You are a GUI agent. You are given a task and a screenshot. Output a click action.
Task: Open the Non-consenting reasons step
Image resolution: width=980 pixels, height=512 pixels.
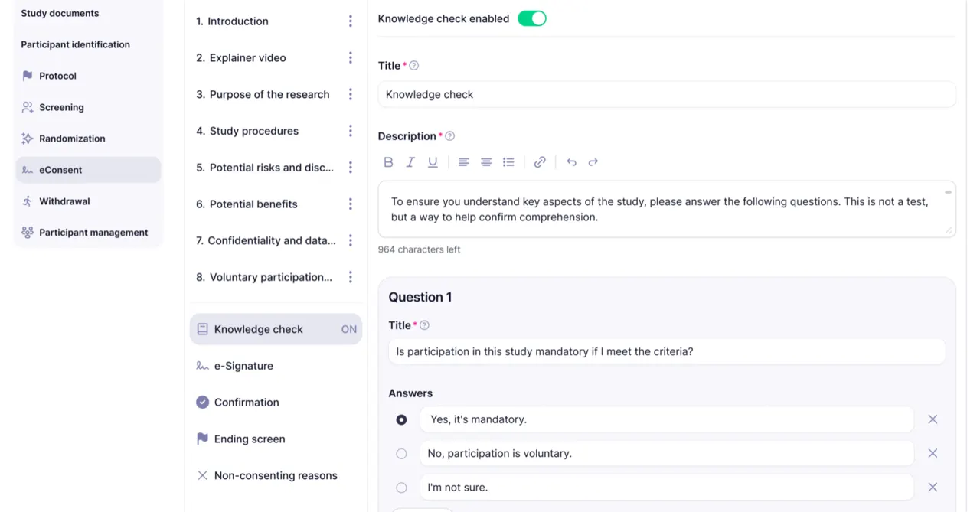coord(276,475)
